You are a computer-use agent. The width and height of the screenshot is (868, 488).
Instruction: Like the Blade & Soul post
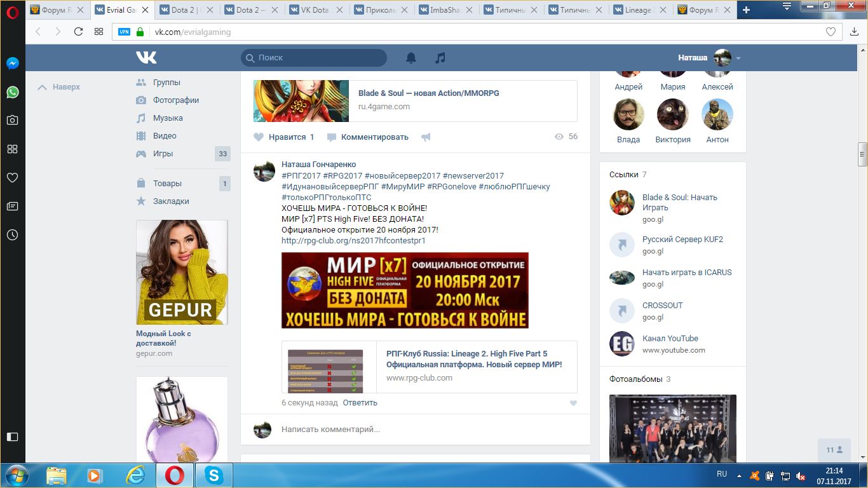click(x=284, y=137)
